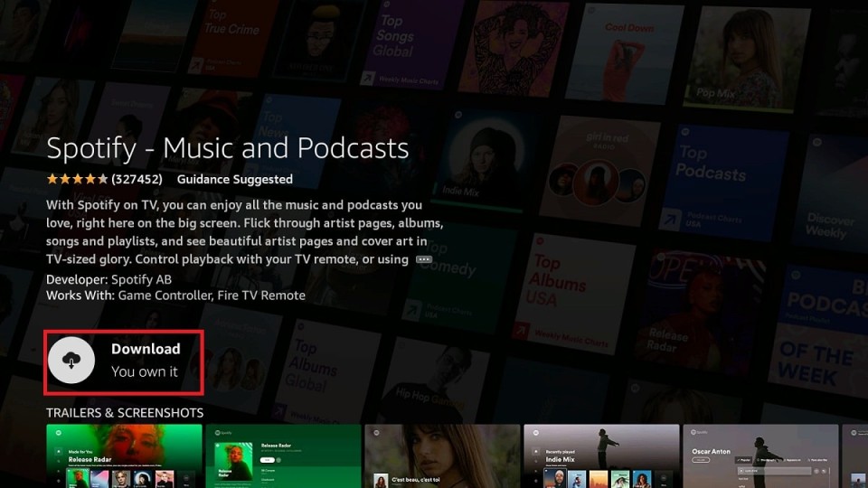Click the 'Guidance Suggested' label

(x=235, y=179)
